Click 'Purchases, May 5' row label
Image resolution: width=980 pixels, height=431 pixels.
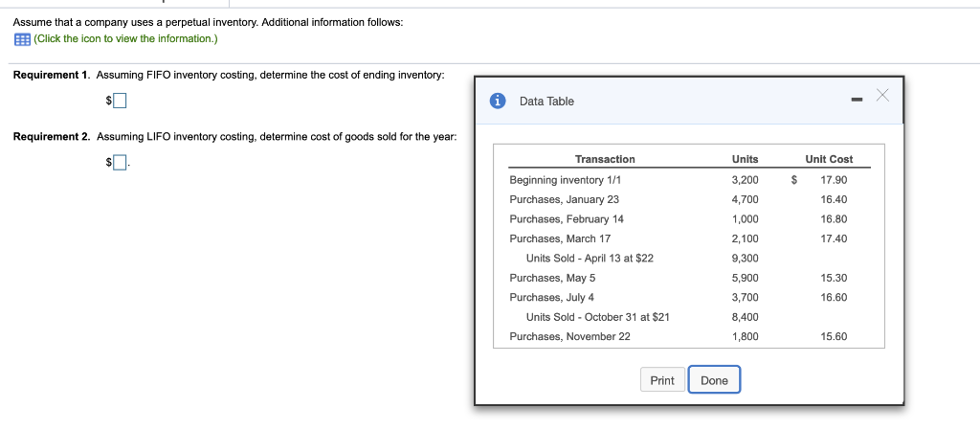[552, 278]
